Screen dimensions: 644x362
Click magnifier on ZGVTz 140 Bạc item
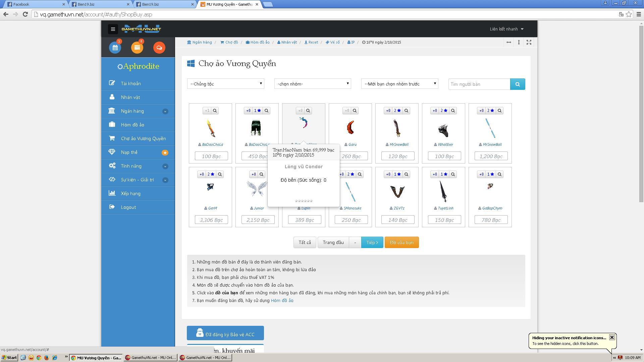click(407, 174)
